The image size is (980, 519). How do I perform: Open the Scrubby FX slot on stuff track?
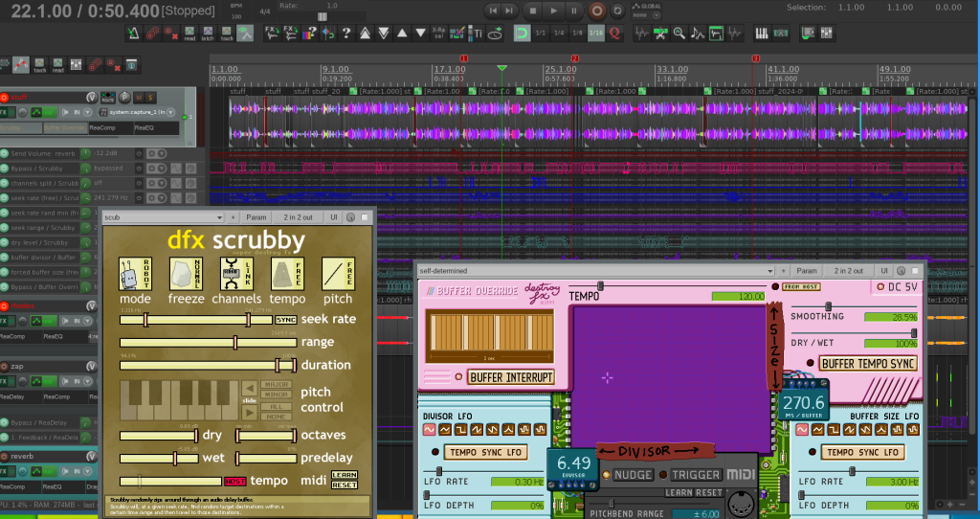click(x=21, y=127)
